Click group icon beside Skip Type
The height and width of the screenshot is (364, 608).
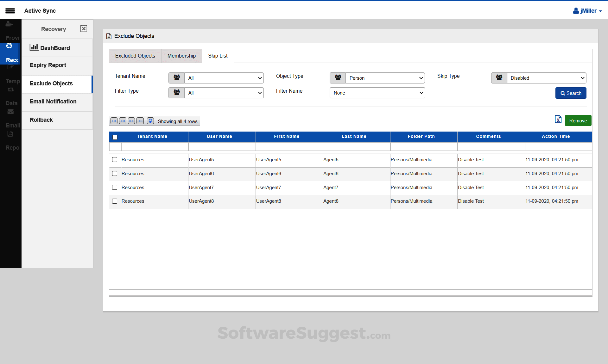tap(499, 78)
